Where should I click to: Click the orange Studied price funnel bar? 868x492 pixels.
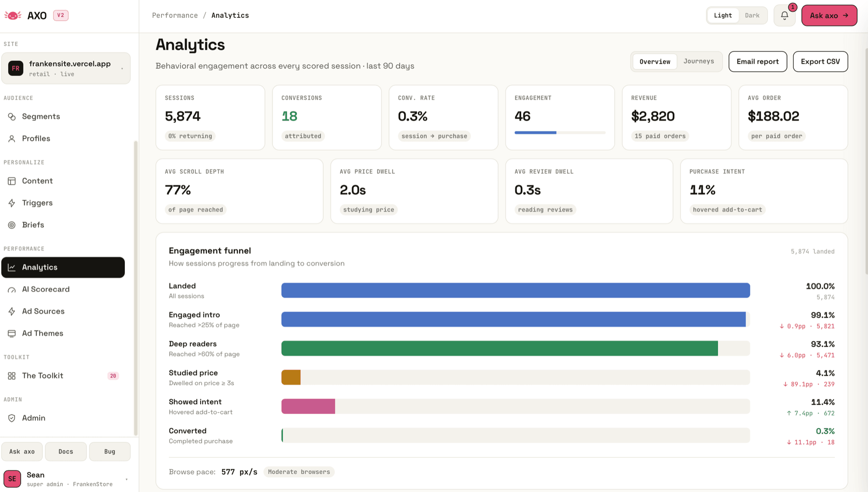291,377
